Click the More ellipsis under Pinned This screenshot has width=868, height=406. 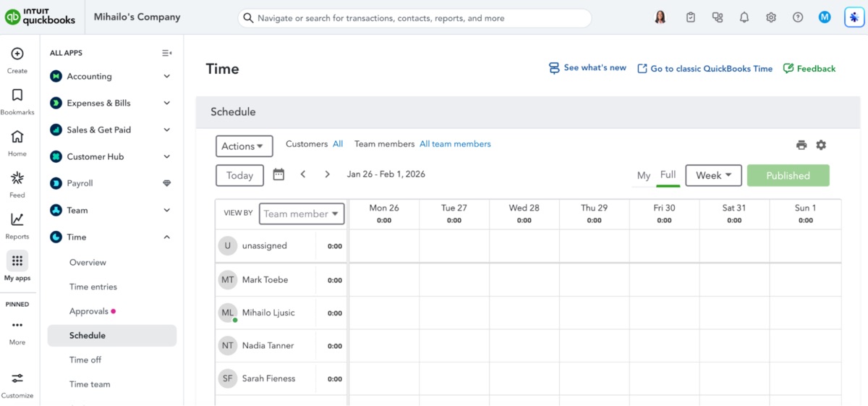pos(17,325)
